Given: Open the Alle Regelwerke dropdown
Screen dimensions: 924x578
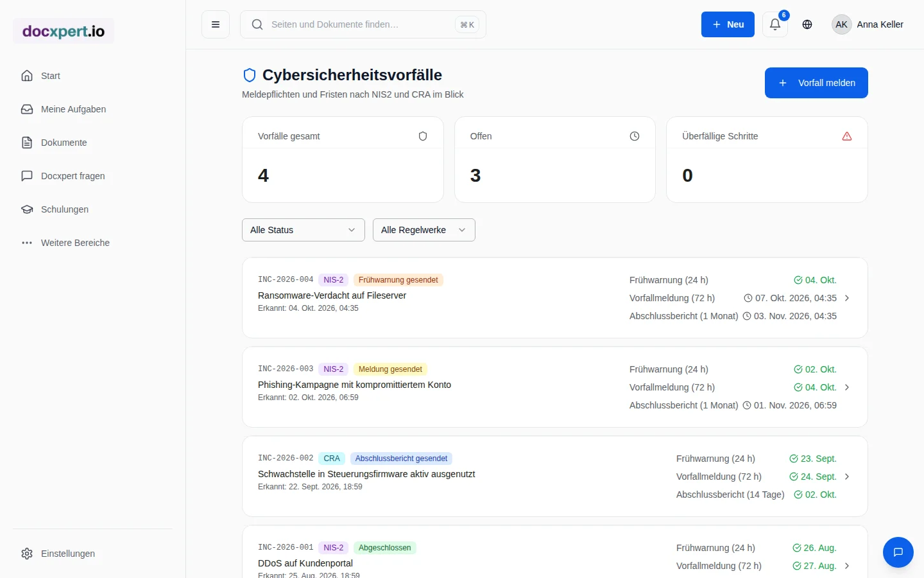Looking at the screenshot, I should tap(424, 230).
